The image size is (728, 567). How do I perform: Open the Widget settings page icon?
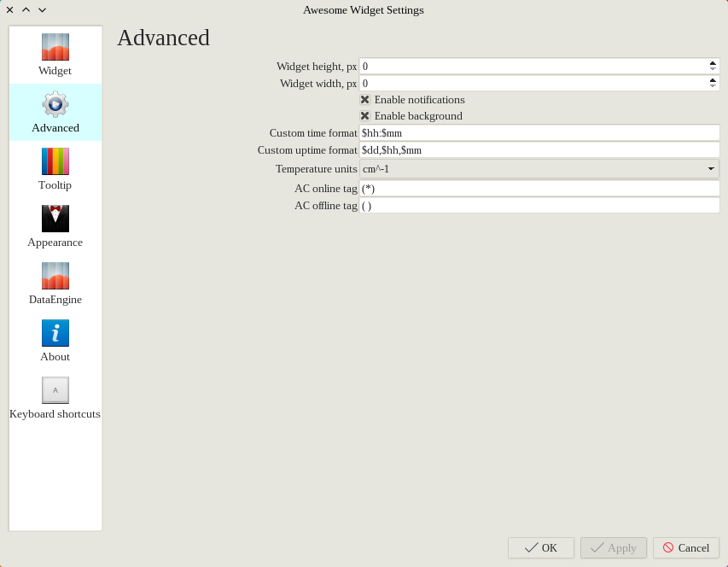tap(55, 47)
